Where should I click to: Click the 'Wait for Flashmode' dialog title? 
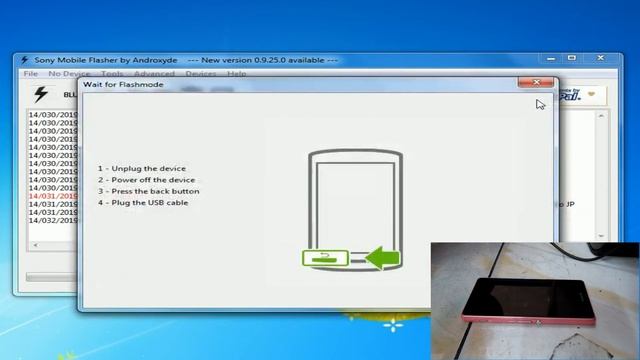tap(123, 84)
